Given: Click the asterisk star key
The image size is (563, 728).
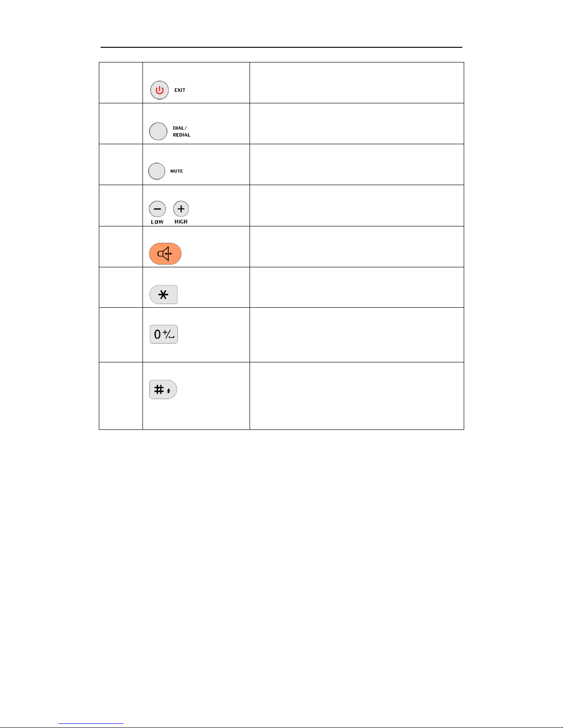Looking at the screenshot, I should point(164,294).
